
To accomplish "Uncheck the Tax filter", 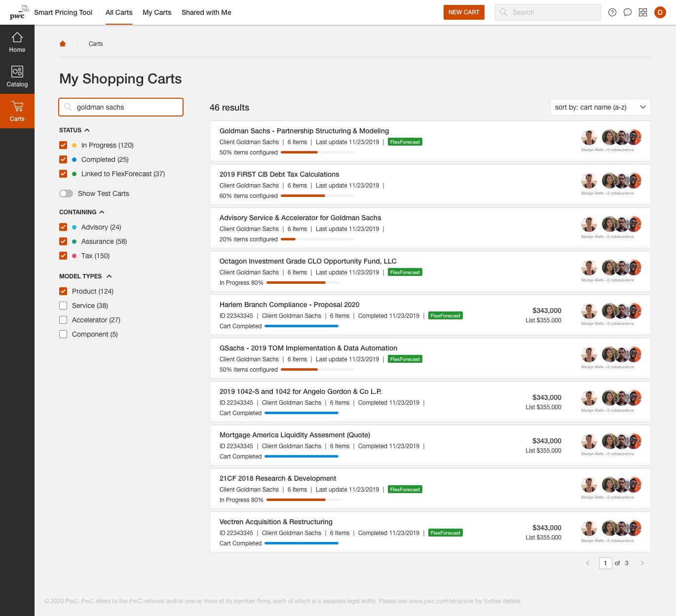I will point(63,256).
